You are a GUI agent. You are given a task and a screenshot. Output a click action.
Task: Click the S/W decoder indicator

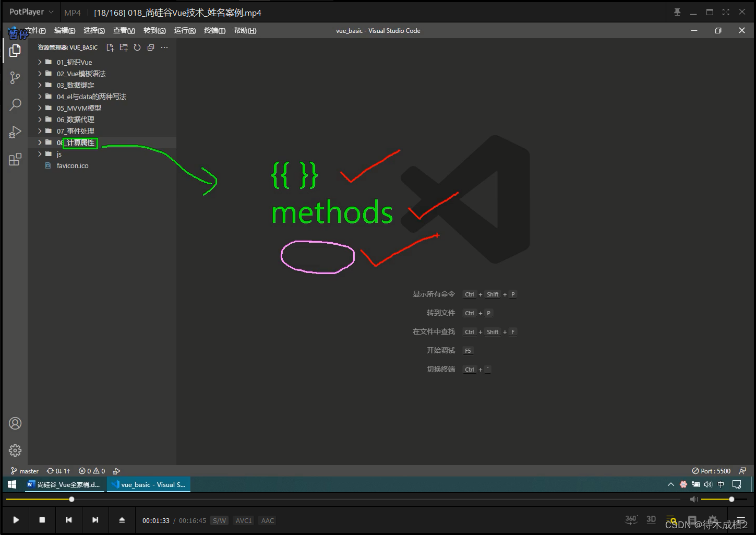(x=220, y=520)
